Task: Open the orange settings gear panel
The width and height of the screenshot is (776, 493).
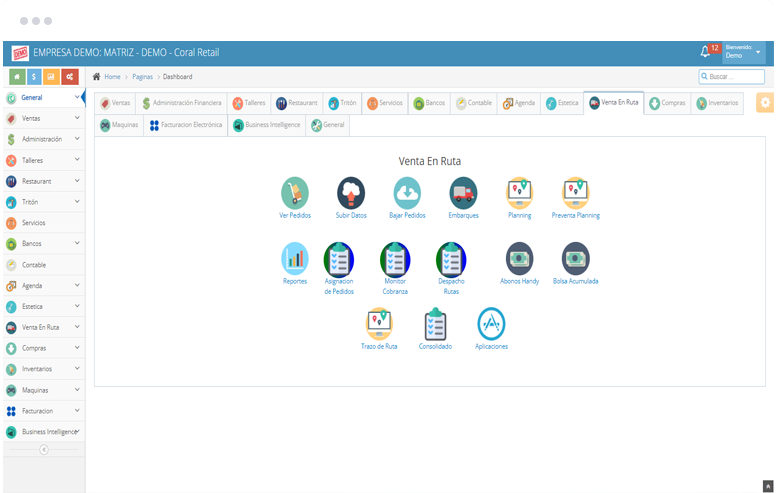Action: [765, 102]
